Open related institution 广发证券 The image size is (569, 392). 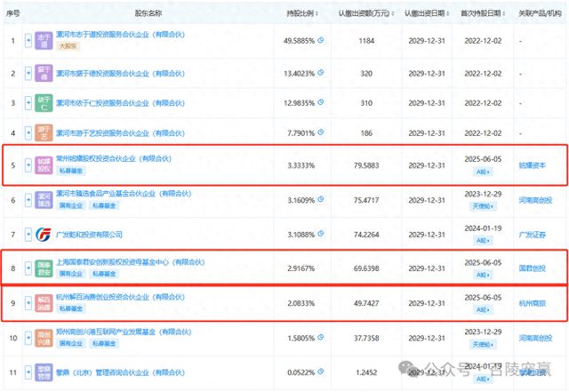click(x=533, y=235)
